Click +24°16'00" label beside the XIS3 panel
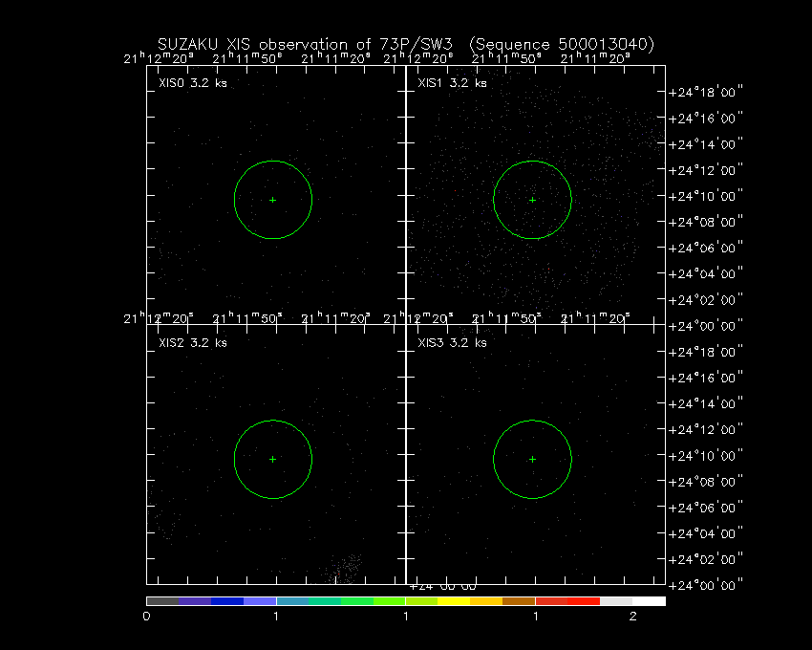Screen dimensions: 812x650 [705, 378]
